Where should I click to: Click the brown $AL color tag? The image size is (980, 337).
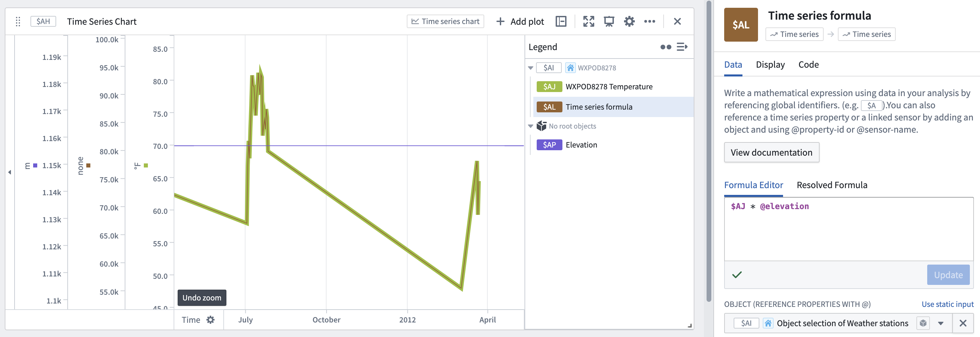pyautogui.click(x=549, y=107)
